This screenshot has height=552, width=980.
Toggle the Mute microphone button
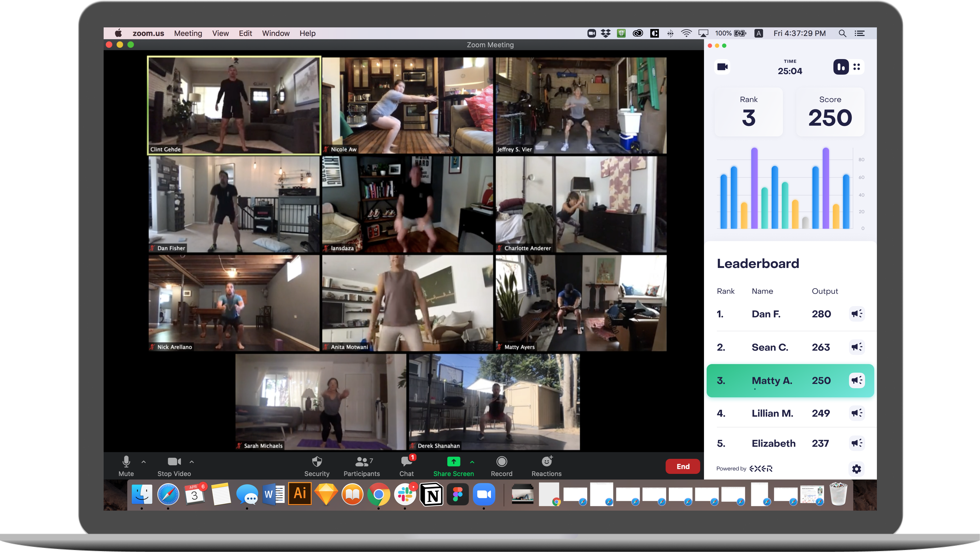click(x=126, y=462)
